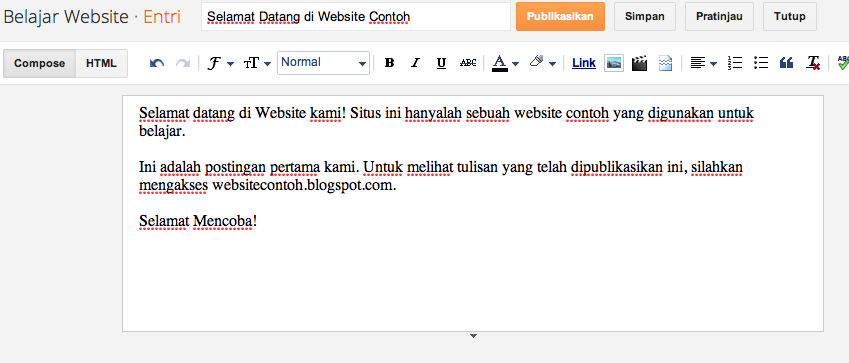Viewport: 849px width, 363px height.
Task: Insert a jump break
Action: pos(665,63)
